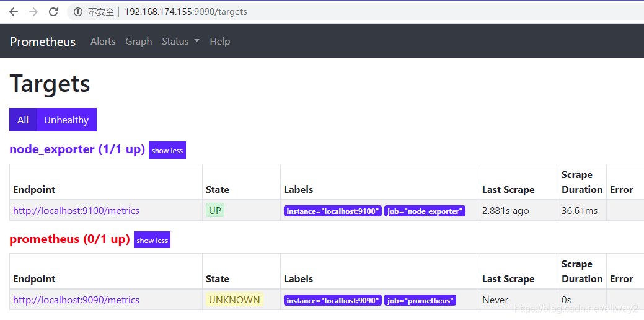Open http://localhost:9100/metrics endpoint link
This screenshot has height=320, width=644.
(76, 211)
